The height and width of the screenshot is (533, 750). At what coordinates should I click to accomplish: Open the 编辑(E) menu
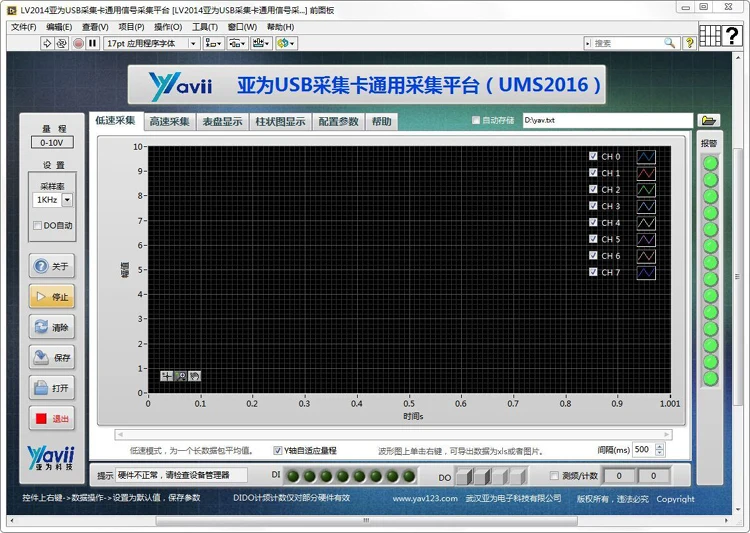pos(59,27)
